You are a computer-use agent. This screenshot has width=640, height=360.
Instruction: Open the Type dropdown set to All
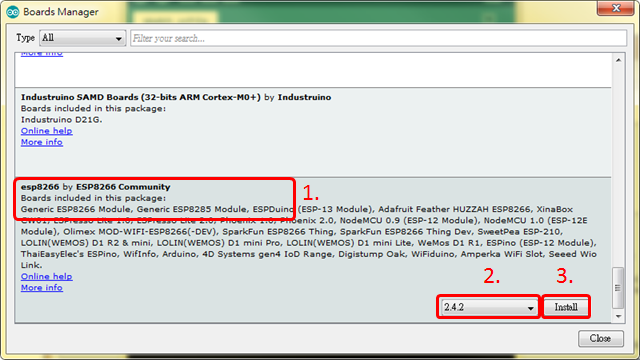click(x=82, y=38)
